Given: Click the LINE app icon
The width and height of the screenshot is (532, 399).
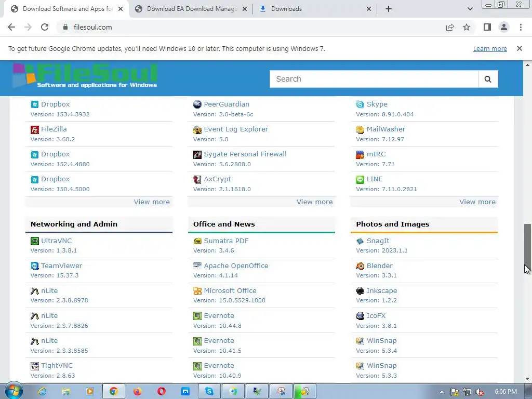Looking at the screenshot, I should point(360,179).
